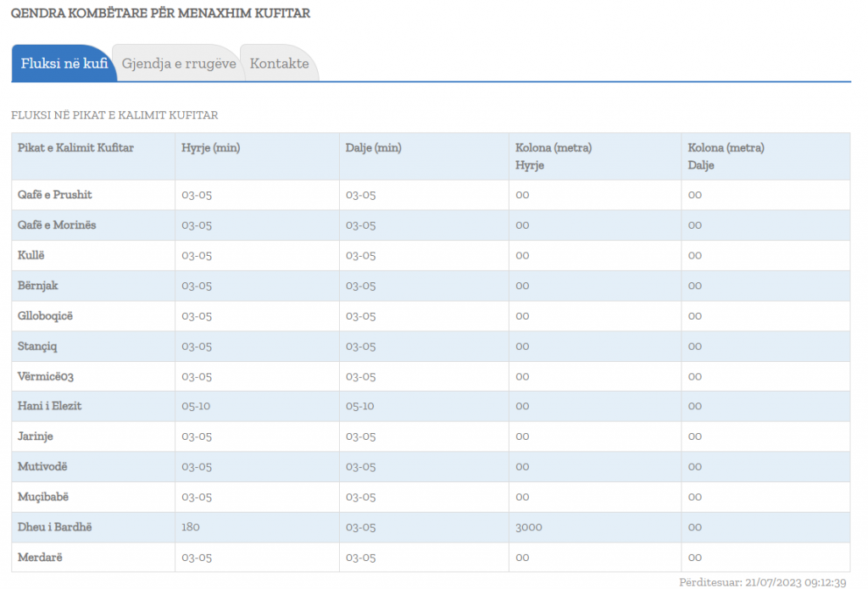Click the Kolona Hyrje 00 value for Merdarë

click(522, 558)
